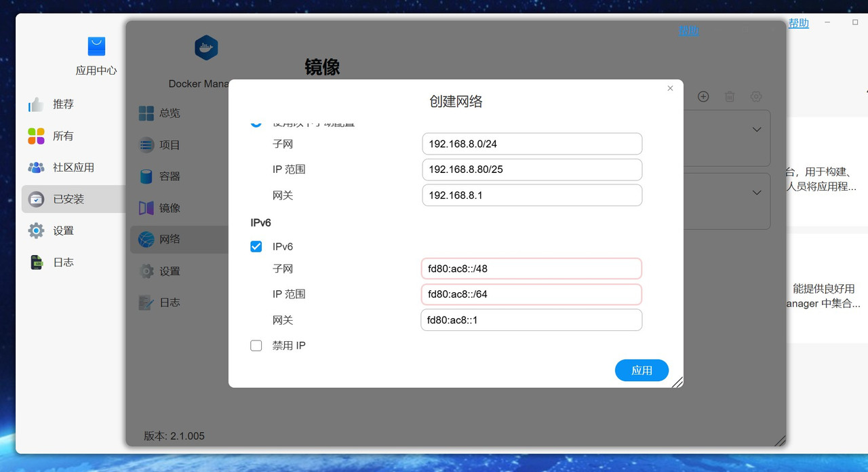Image resolution: width=868 pixels, height=472 pixels.
Task: Click the 总览 overview icon in Docker Manager
Action: [x=146, y=113]
